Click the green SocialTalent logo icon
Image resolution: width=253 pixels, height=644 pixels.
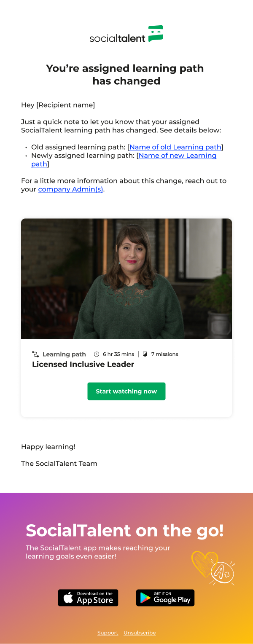tap(156, 34)
